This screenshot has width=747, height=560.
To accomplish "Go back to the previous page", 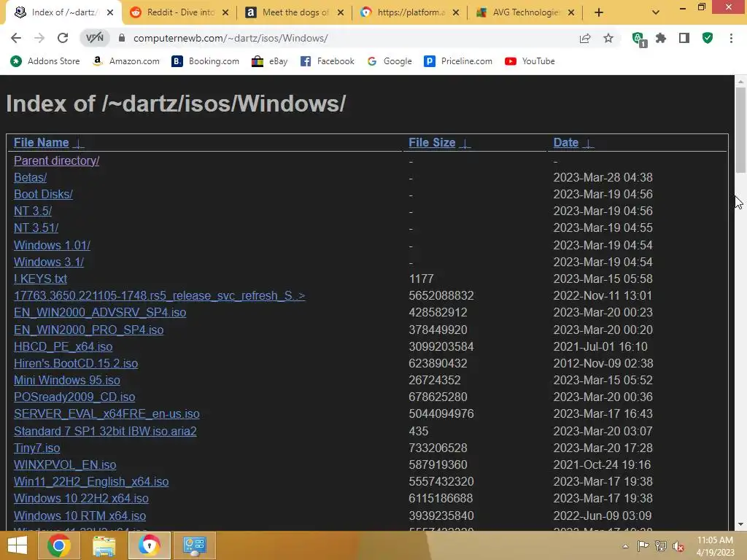I will point(16,38).
